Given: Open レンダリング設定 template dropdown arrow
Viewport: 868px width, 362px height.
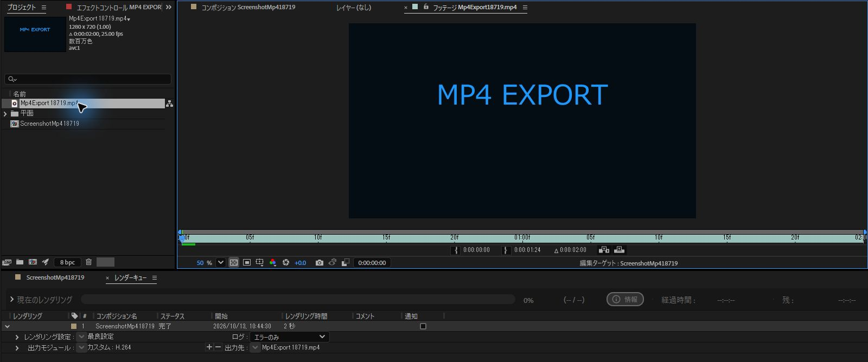Looking at the screenshot, I should click(81, 337).
